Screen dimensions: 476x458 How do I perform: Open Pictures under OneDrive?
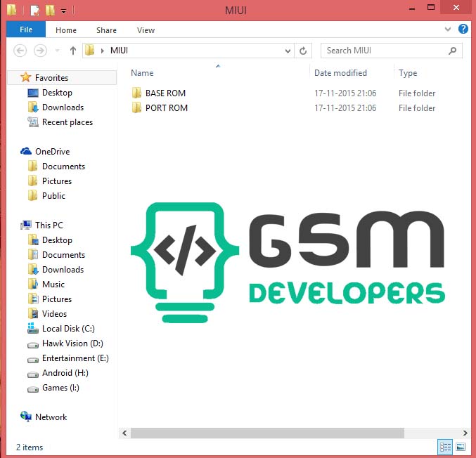coord(57,181)
